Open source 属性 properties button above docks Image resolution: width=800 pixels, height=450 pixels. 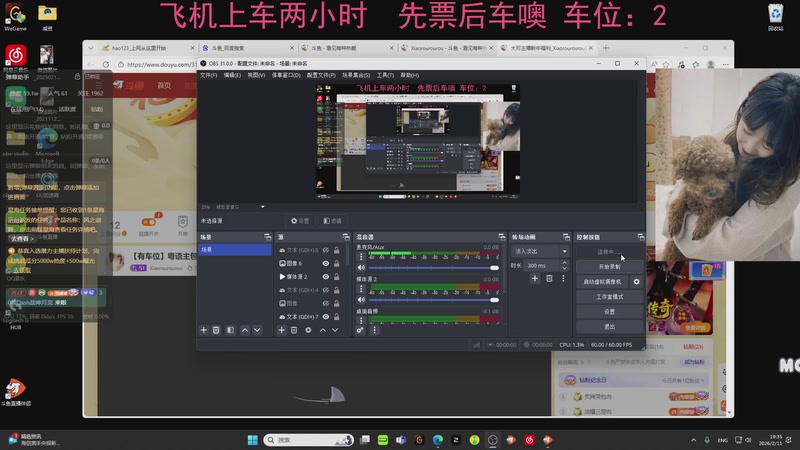300,221
